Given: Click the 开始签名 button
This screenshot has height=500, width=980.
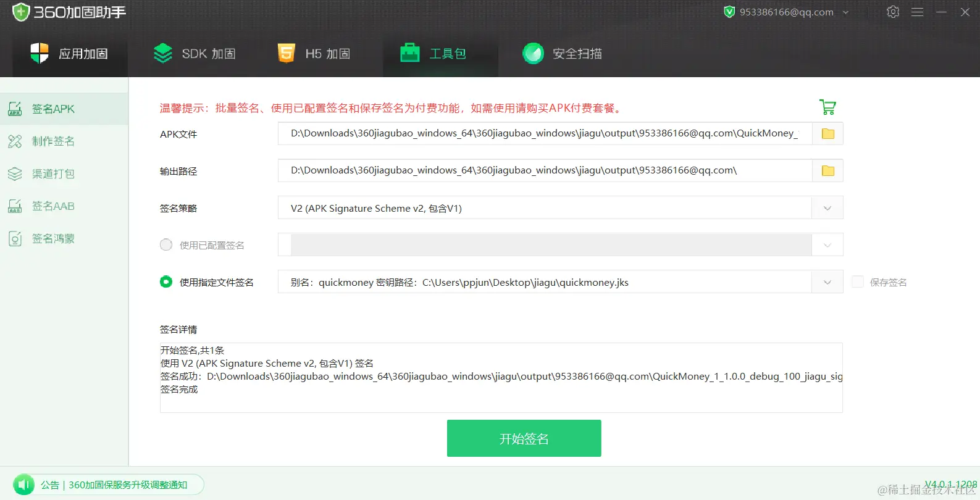Looking at the screenshot, I should coord(524,438).
